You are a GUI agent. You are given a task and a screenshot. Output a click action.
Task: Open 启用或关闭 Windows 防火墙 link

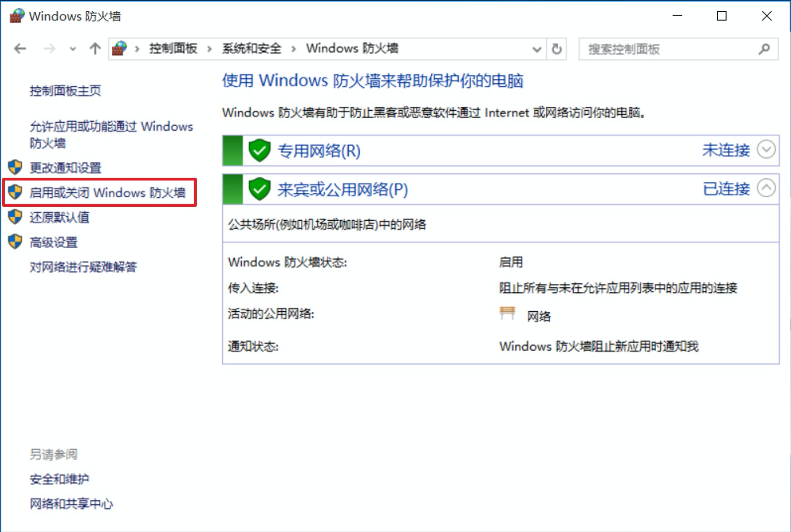(x=108, y=193)
